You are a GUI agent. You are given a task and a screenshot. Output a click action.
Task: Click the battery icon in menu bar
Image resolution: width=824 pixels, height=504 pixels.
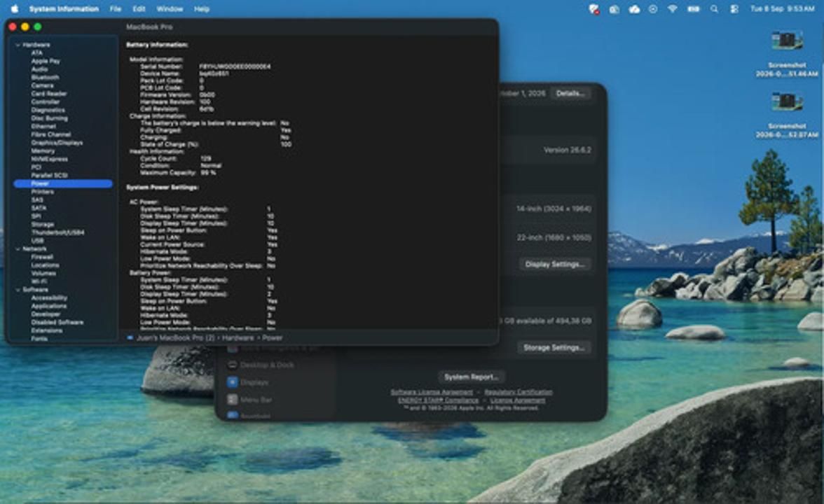click(694, 9)
